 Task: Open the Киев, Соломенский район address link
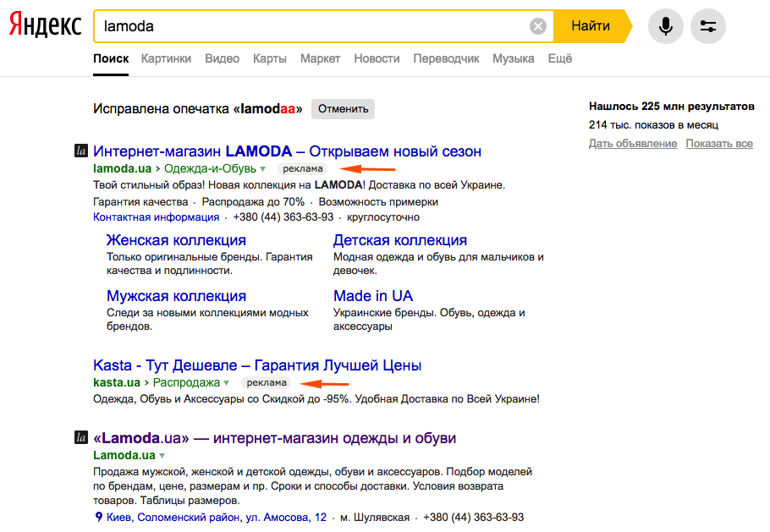click(x=217, y=518)
